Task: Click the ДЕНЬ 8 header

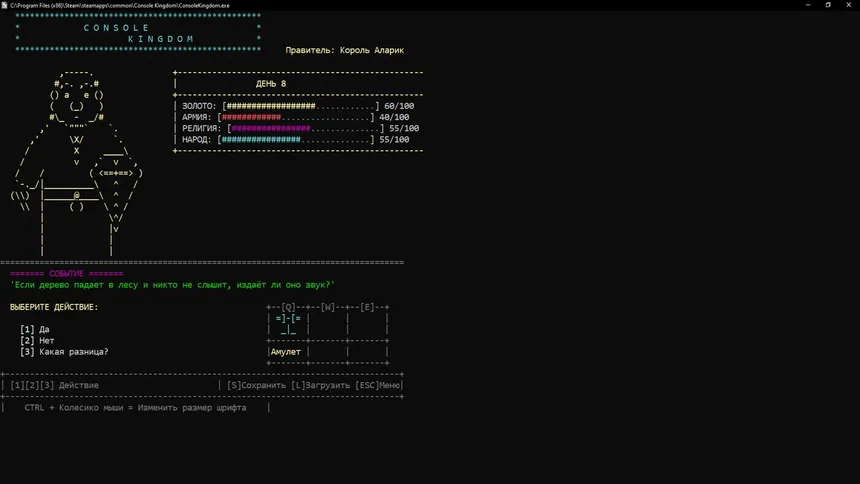Action: [271, 83]
